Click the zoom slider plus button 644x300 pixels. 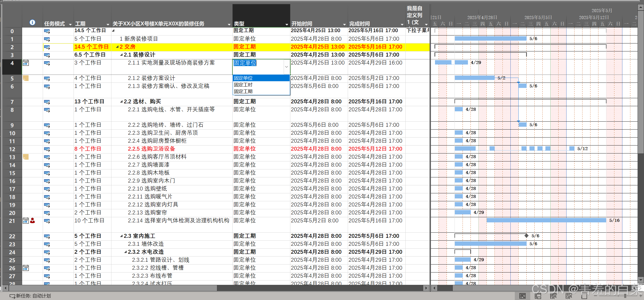pyautogui.click(x=641, y=296)
